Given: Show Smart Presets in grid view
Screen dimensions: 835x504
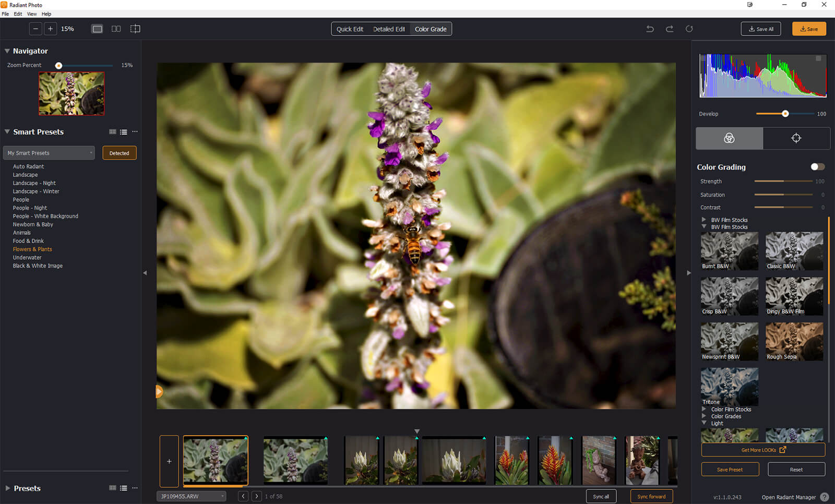Looking at the screenshot, I should pos(112,132).
